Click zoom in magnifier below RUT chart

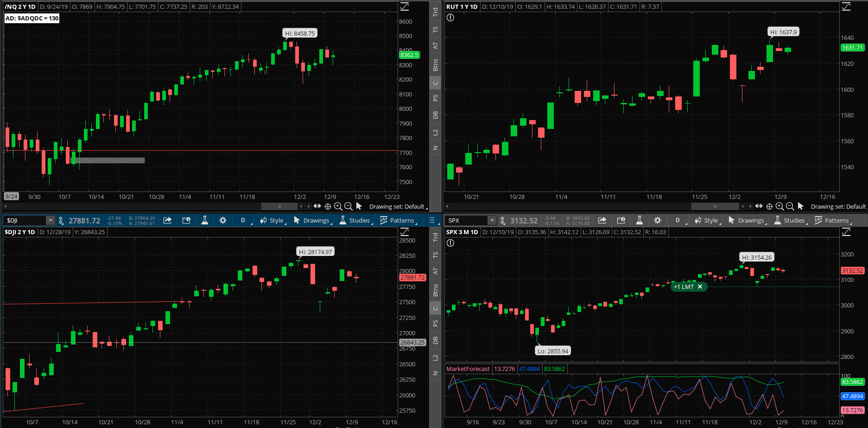(x=779, y=206)
